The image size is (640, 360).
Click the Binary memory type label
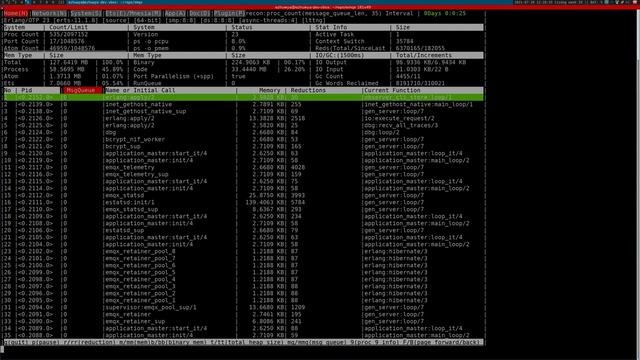pyautogui.click(x=144, y=62)
